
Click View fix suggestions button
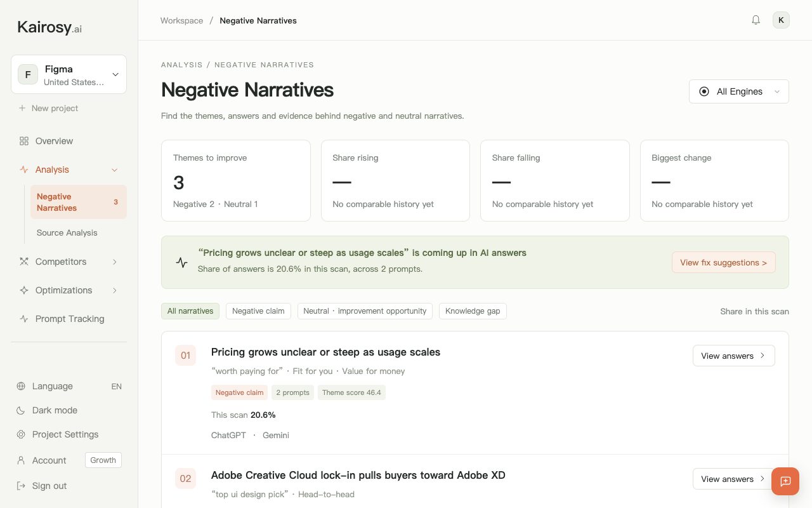723,262
